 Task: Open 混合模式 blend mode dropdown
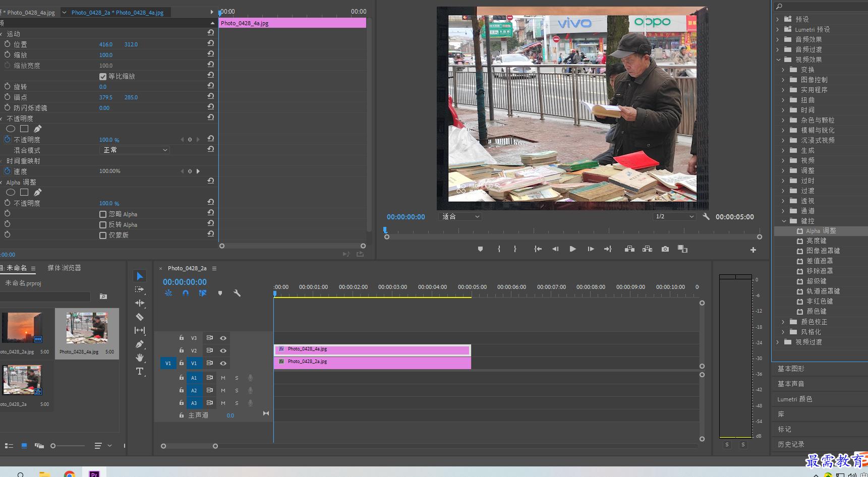point(134,150)
